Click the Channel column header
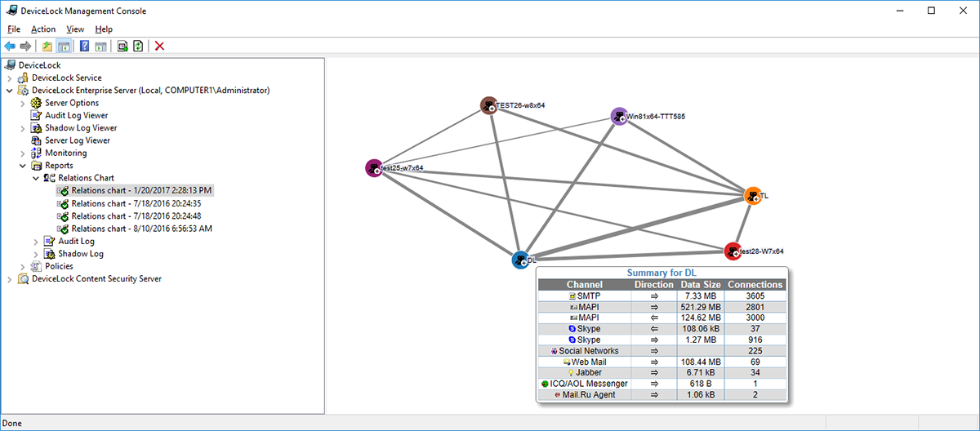The height and width of the screenshot is (431, 980). coord(584,285)
